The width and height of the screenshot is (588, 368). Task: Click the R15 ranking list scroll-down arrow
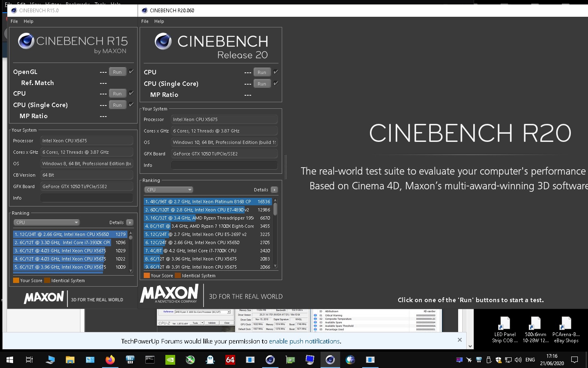pos(131,270)
